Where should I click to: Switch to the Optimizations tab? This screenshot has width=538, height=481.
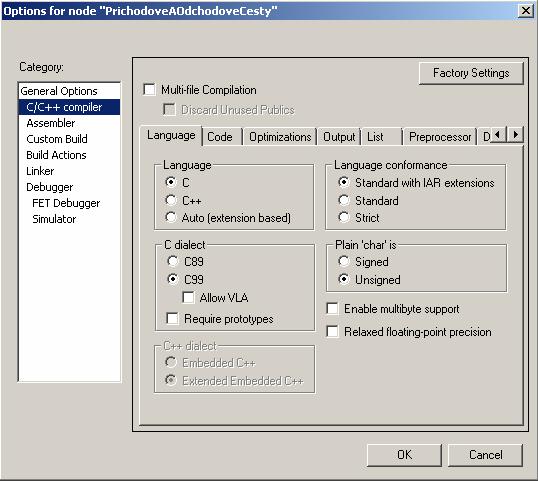pyautogui.click(x=280, y=137)
